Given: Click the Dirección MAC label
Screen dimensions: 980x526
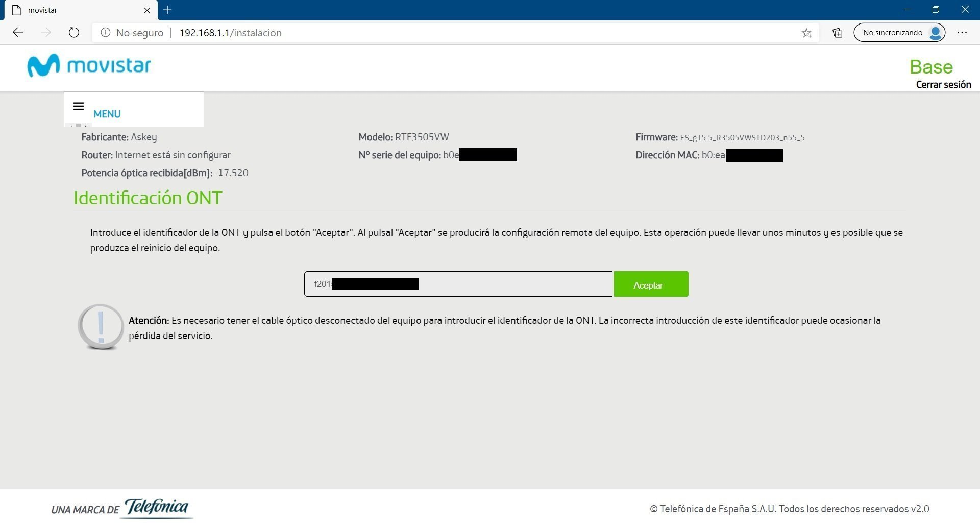Looking at the screenshot, I should click(x=667, y=155).
